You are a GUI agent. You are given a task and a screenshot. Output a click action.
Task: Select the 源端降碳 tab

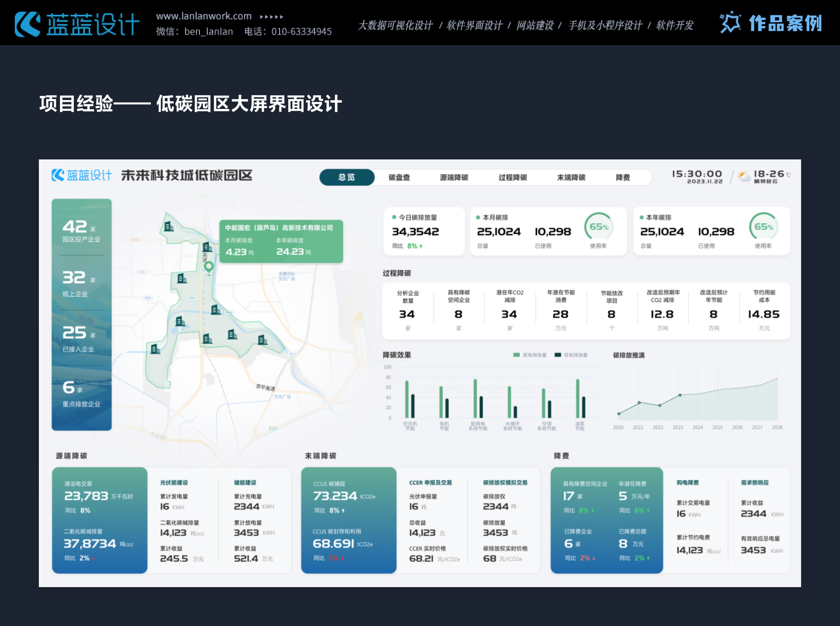pos(454,177)
